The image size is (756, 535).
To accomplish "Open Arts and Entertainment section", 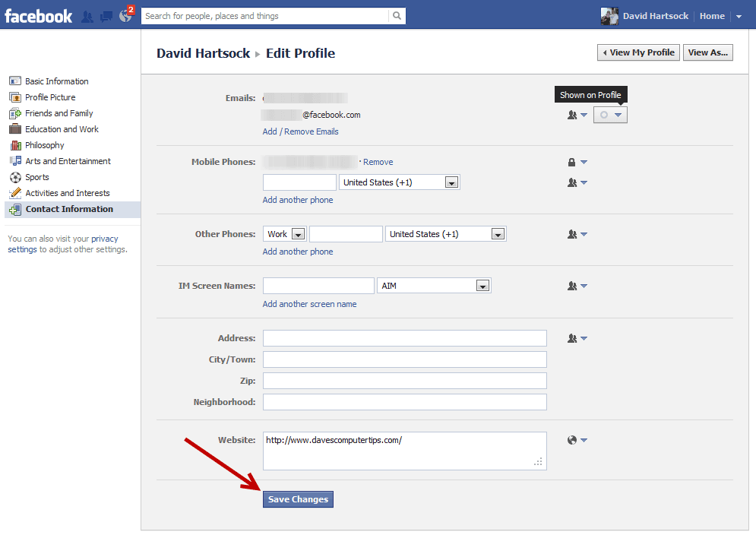I will point(68,160).
